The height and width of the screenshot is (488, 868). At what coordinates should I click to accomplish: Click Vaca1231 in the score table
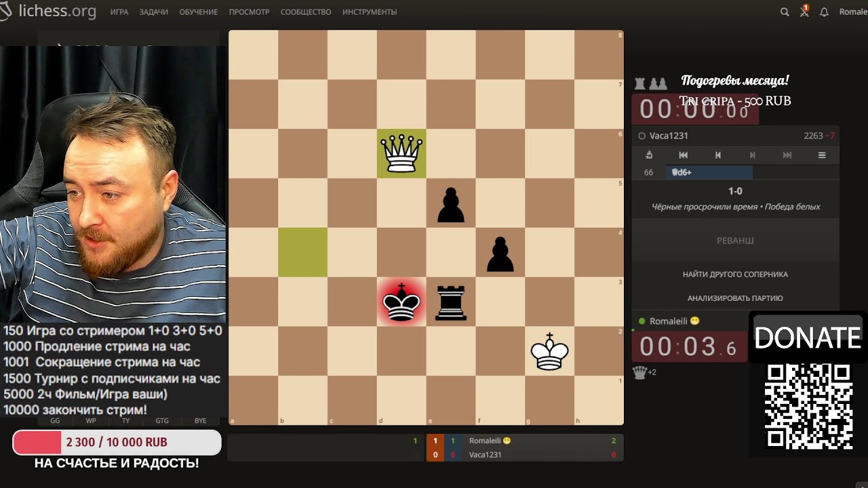[x=486, y=455]
